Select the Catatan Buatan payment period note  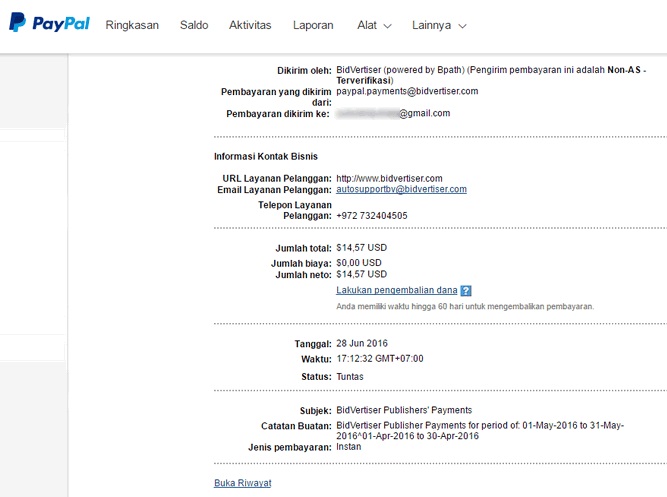pyautogui.click(x=480, y=431)
